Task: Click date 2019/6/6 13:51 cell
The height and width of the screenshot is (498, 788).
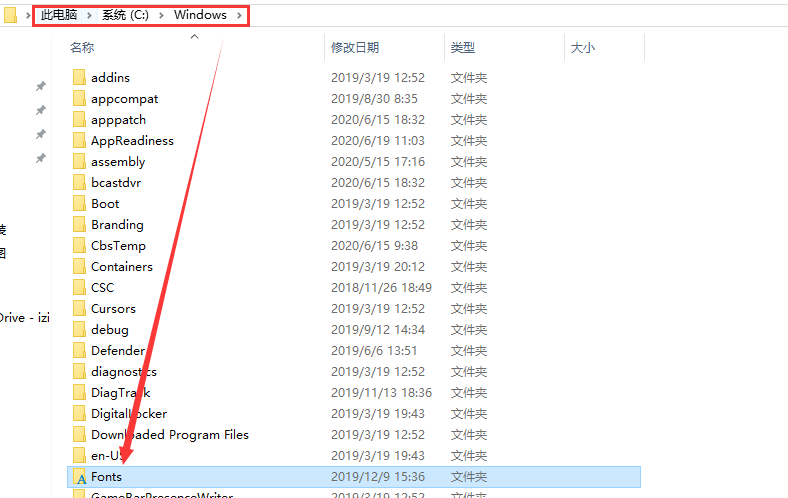Action: pyautogui.click(x=374, y=350)
